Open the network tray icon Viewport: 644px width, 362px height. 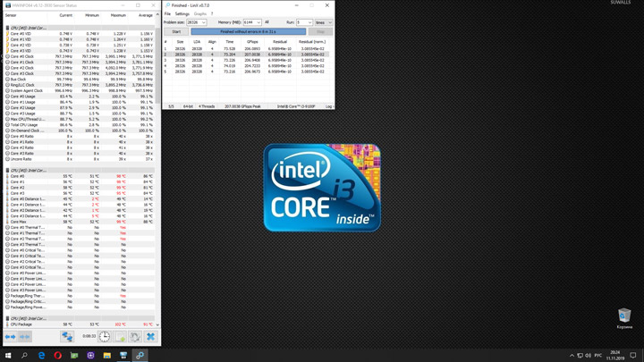[580, 356]
